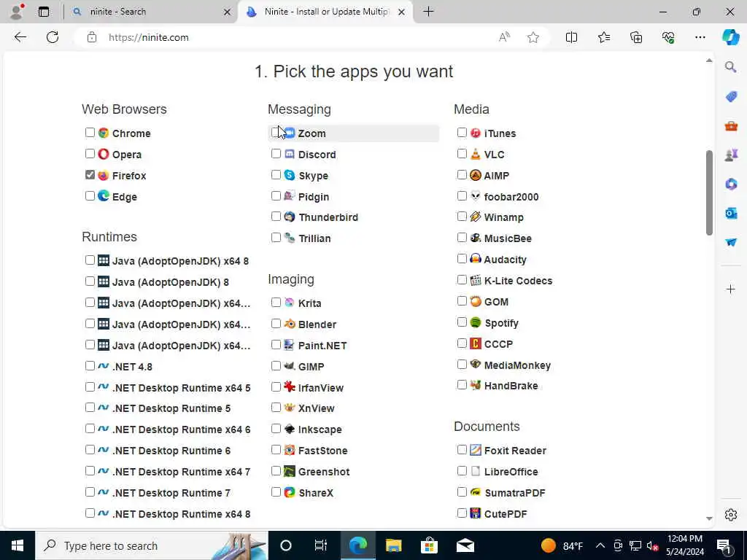
Task: Open browser Collections button
Action: click(x=636, y=37)
